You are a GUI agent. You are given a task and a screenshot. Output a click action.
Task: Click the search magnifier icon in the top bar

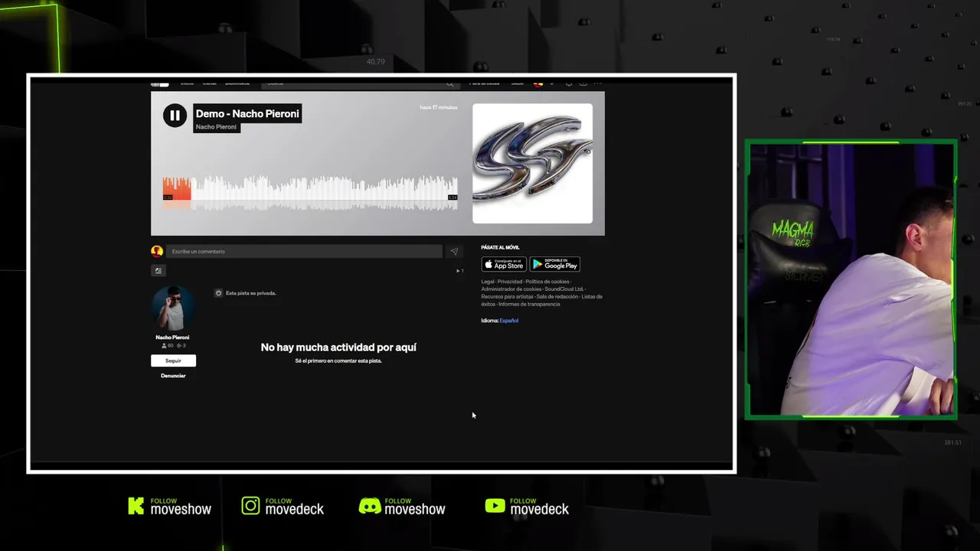[x=450, y=83]
